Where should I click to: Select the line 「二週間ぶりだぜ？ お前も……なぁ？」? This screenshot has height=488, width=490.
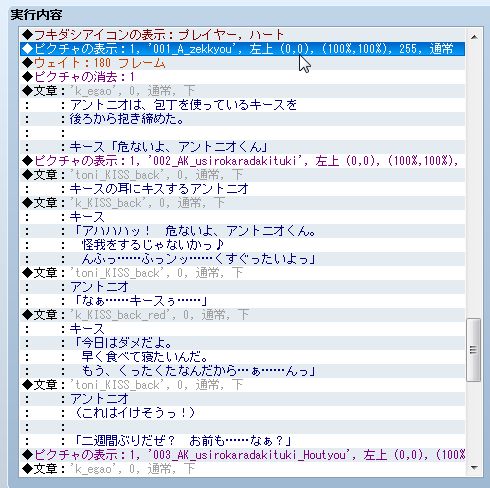pyautogui.click(x=243, y=441)
